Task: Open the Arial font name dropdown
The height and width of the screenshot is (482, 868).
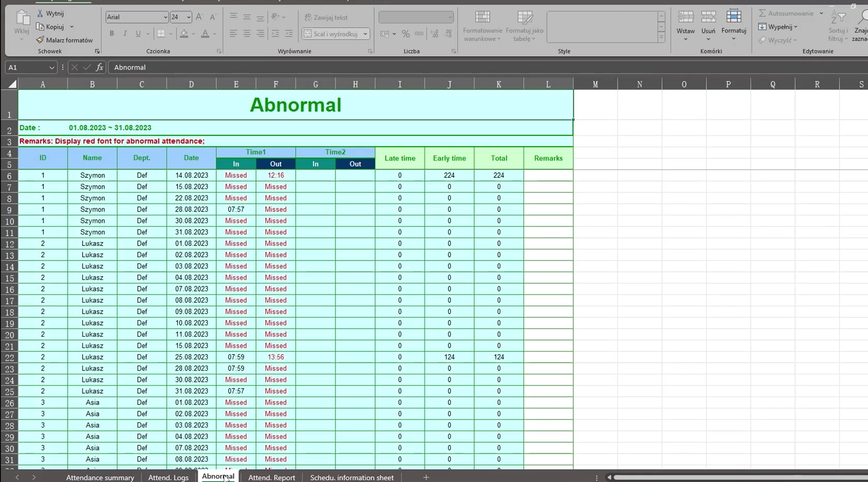Action: pos(165,17)
